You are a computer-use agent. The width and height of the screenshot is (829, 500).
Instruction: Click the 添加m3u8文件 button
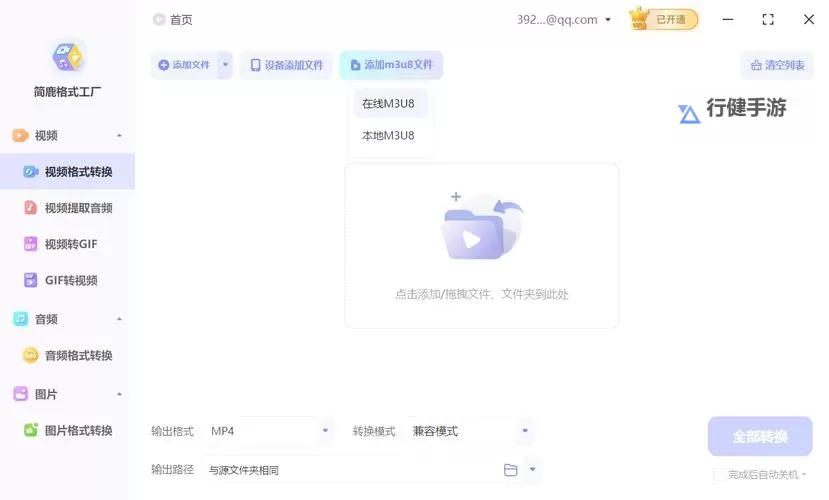point(391,65)
